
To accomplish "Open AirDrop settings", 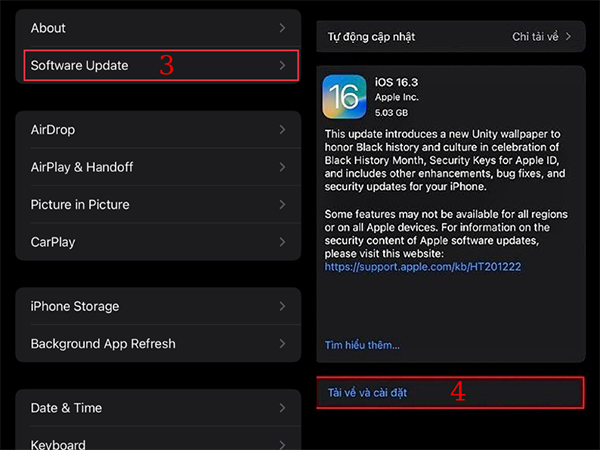I will point(158,130).
